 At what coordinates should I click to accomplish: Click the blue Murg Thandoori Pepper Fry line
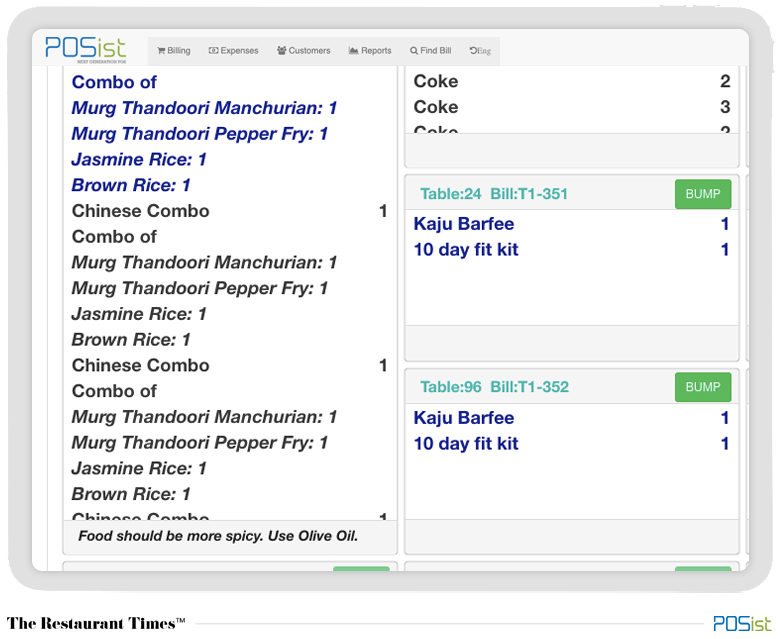tap(200, 134)
